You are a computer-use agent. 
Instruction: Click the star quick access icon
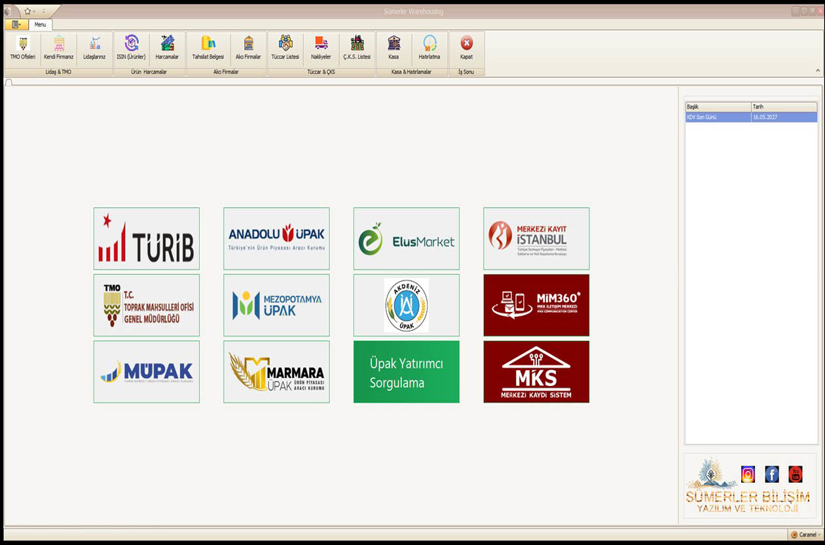tap(27, 11)
